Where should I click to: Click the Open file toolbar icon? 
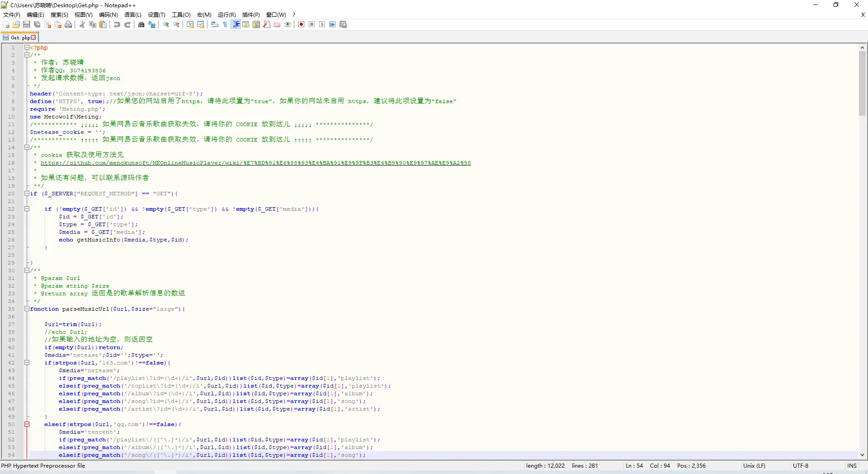pyautogui.click(x=16, y=24)
